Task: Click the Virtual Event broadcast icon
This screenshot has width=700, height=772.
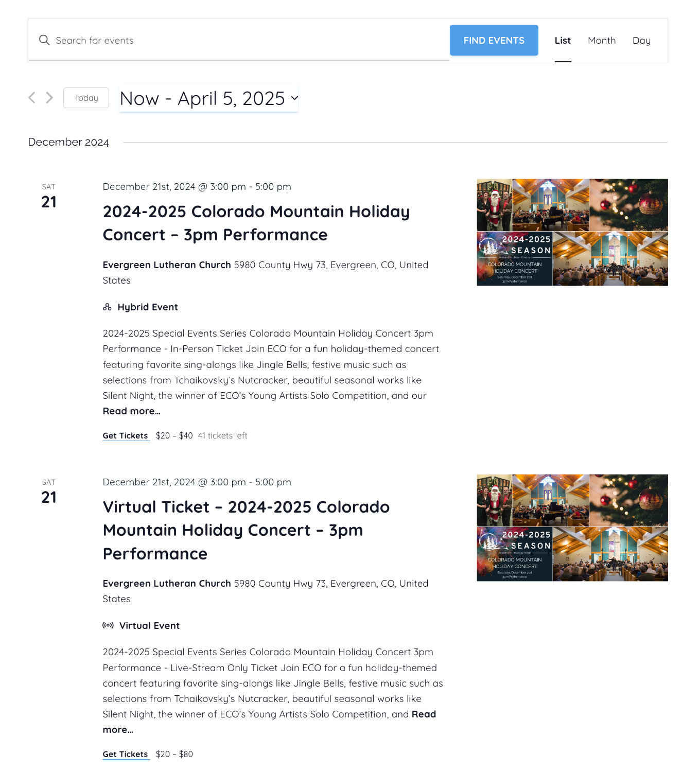Action: click(x=108, y=626)
